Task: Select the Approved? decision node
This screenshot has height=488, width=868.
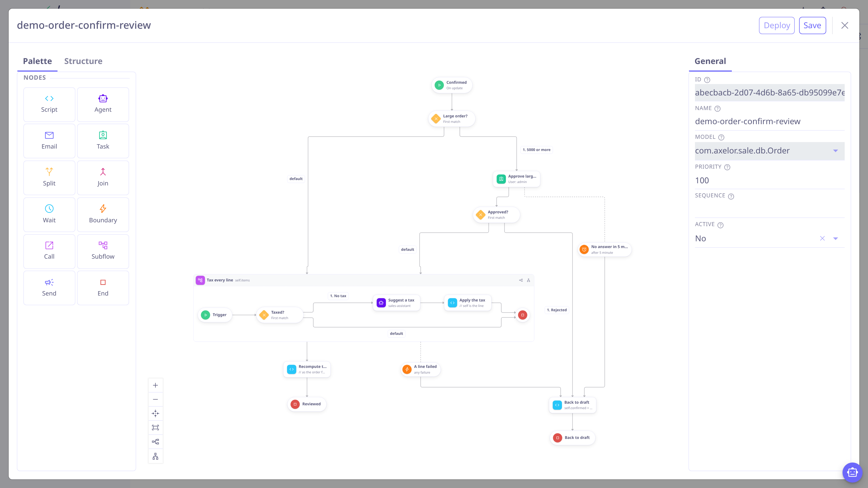Action: (x=496, y=214)
